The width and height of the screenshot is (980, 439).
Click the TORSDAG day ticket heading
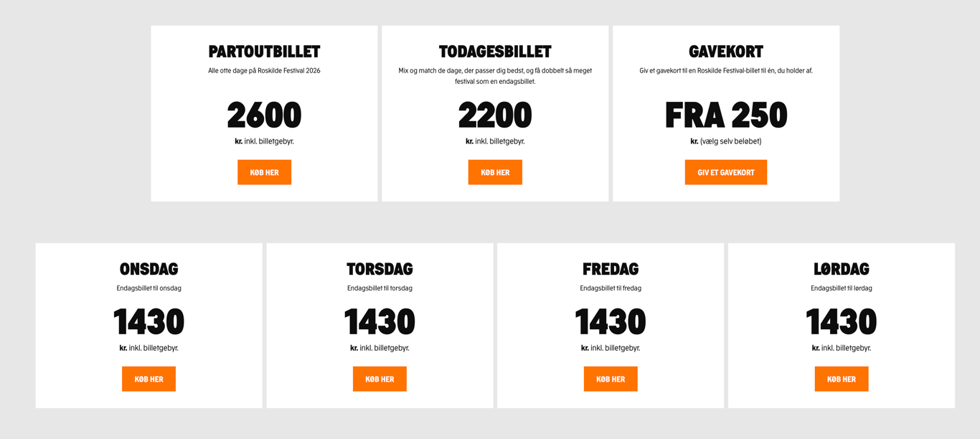click(380, 269)
